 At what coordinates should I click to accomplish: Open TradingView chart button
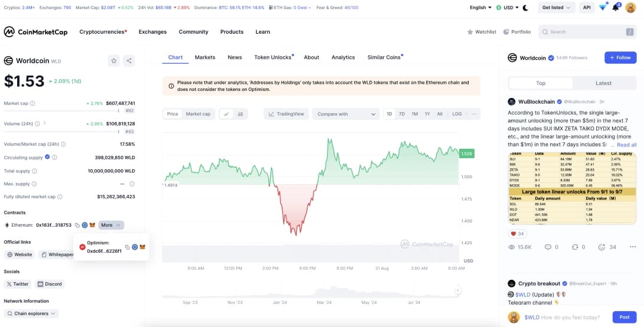coord(286,114)
